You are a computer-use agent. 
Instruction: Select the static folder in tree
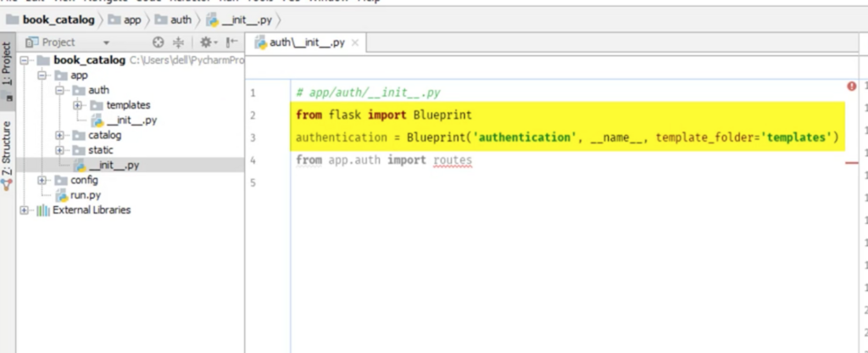100,150
